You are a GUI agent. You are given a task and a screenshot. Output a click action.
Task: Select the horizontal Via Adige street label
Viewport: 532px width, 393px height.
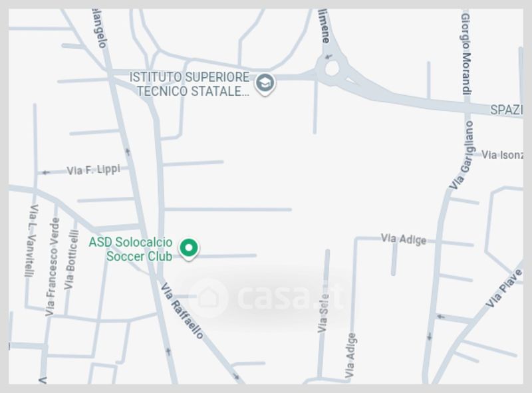[x=404, y=239]
